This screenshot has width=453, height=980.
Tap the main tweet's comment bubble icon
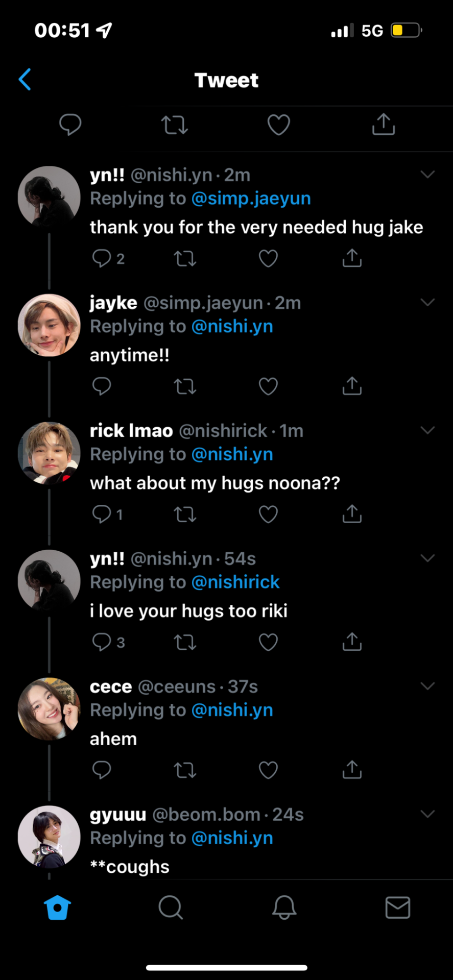(70, 125)
